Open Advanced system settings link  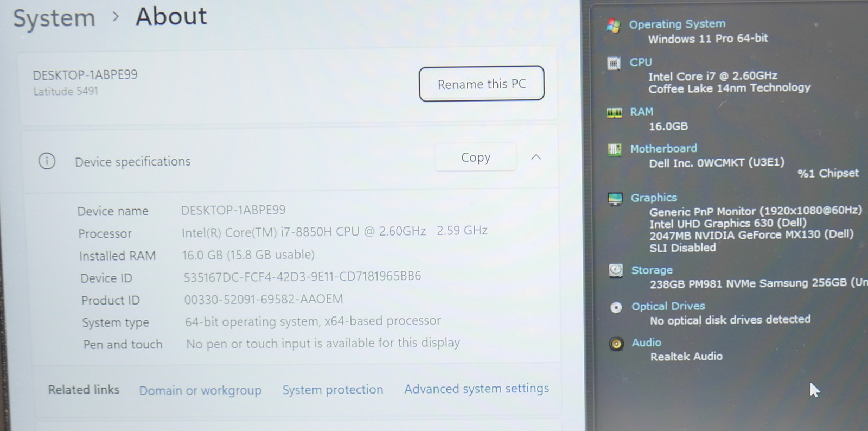tap(476, 389)
